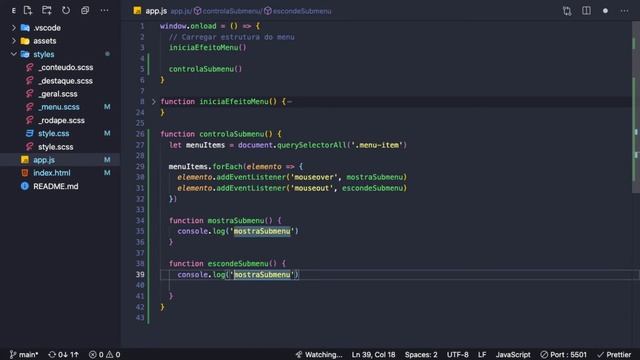Open _geral.scss file

click(x=58, y=94)
